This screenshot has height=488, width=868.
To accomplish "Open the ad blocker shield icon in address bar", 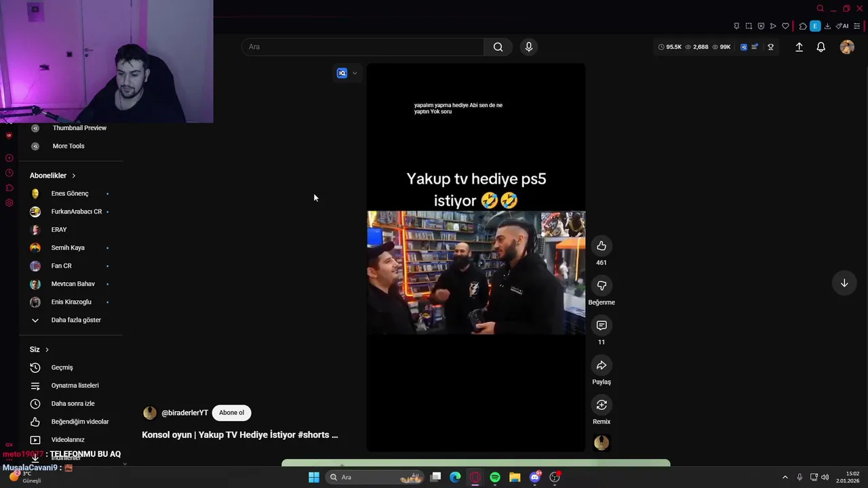I will (x=761, y=26).
